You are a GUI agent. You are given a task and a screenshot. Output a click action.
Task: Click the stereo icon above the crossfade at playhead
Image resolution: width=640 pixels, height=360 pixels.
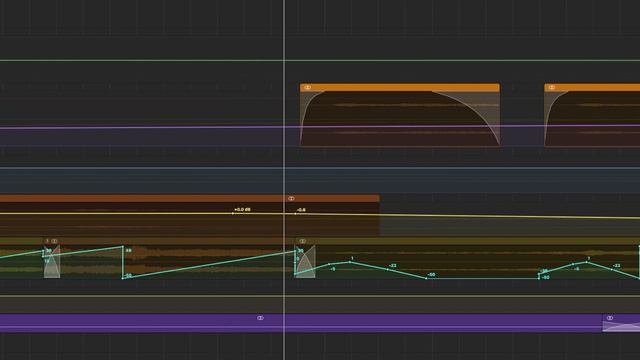click(x=302, y=241)
